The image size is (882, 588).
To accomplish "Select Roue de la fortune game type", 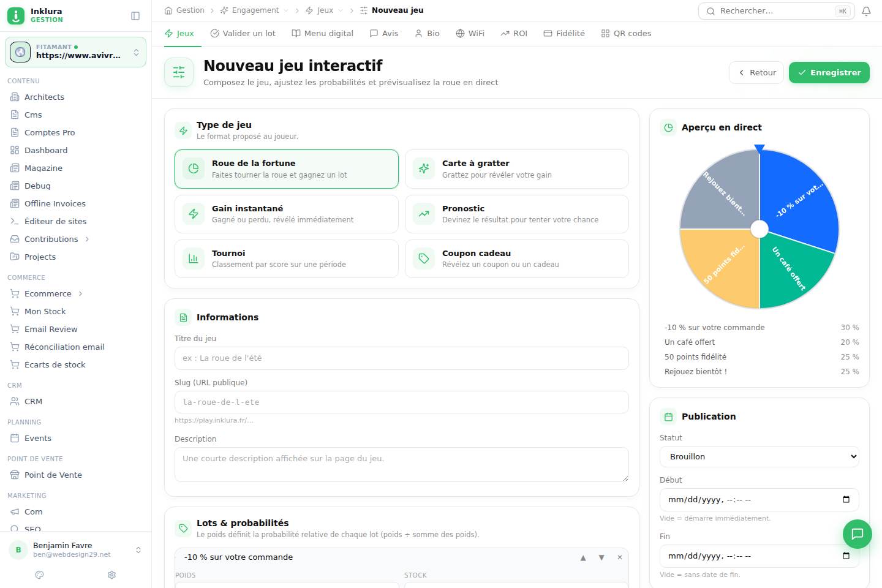I will pos(287,169).
